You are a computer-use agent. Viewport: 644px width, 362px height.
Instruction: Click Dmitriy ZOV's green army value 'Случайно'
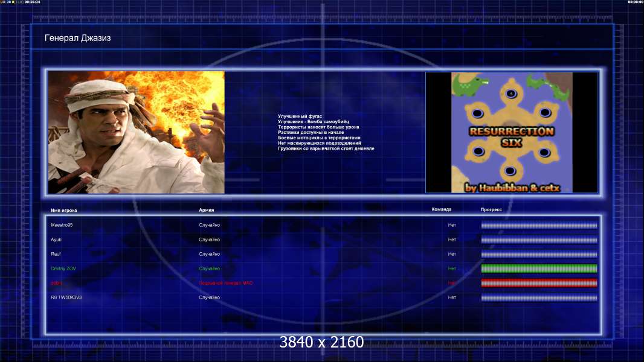coord(210,268)
